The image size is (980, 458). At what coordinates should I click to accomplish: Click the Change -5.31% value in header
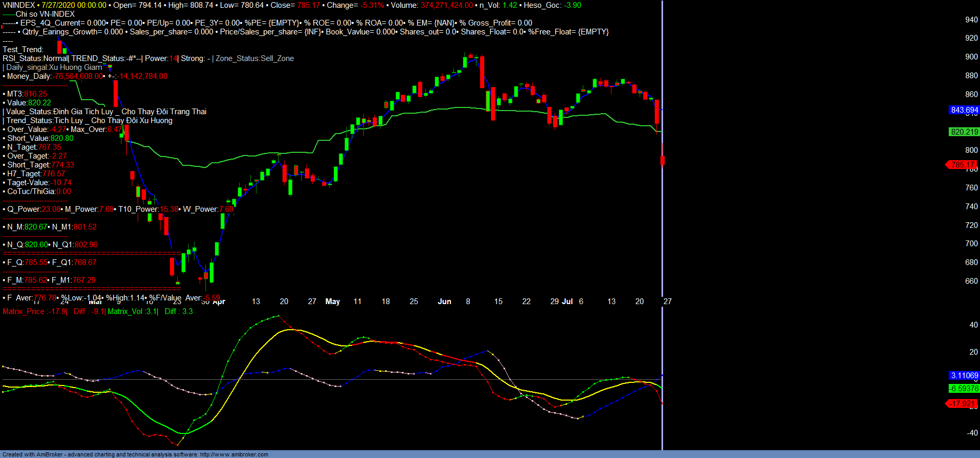[372, 5]
